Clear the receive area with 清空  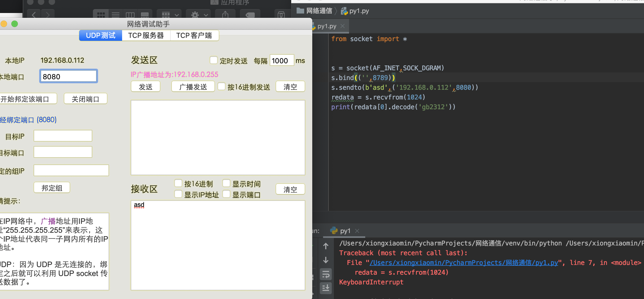[x=290, y=189]
